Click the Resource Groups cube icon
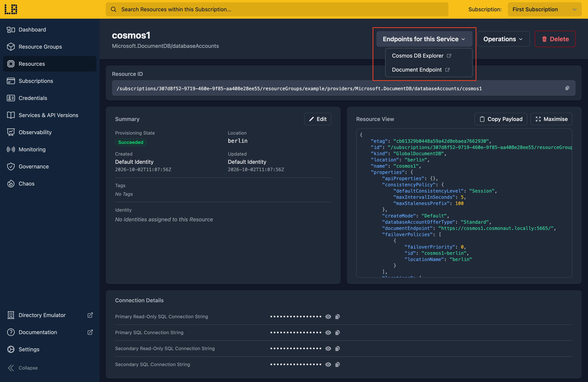The height and width of the screenshot is (382, 588). tap(11, 47)
